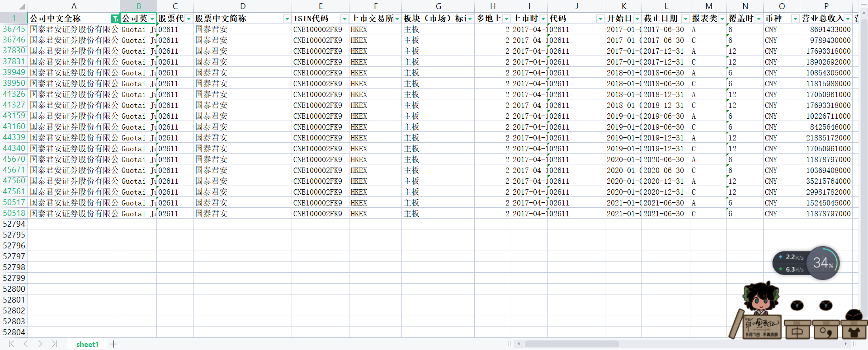
Task: Select row 36745 header
Action: [x=14, y=29]
